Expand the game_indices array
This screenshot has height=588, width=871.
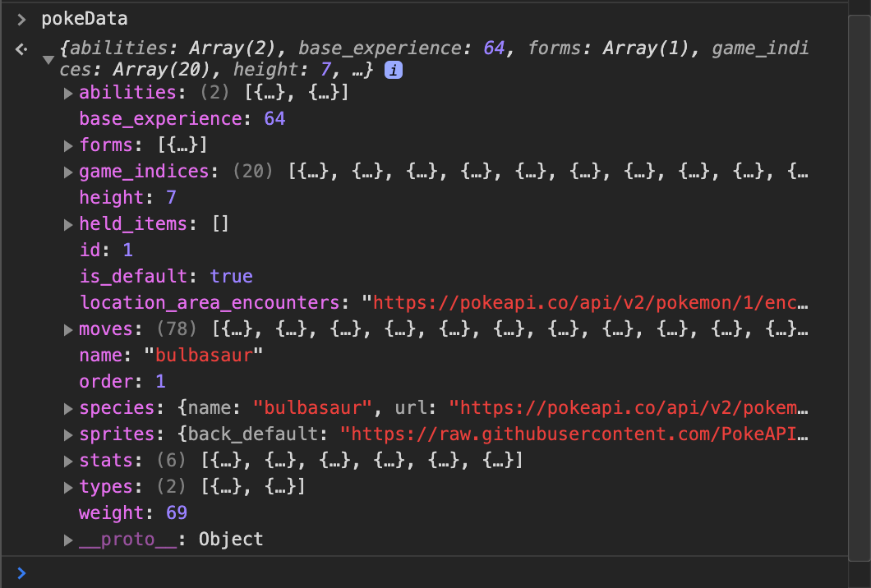point(68,172)
